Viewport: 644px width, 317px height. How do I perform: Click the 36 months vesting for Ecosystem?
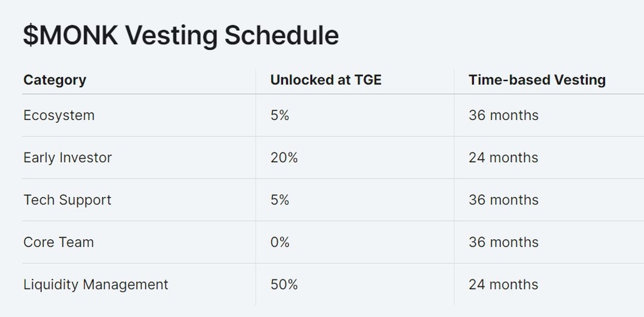coord(503,115)
